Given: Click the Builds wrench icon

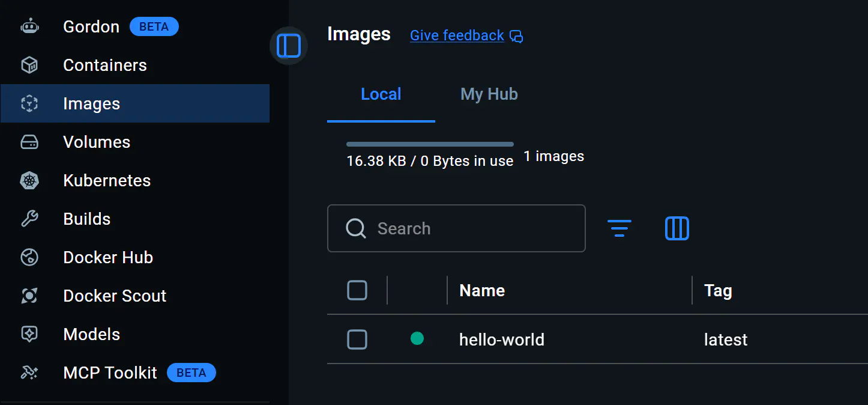Looking at the screenshot, I should (29, 219).
